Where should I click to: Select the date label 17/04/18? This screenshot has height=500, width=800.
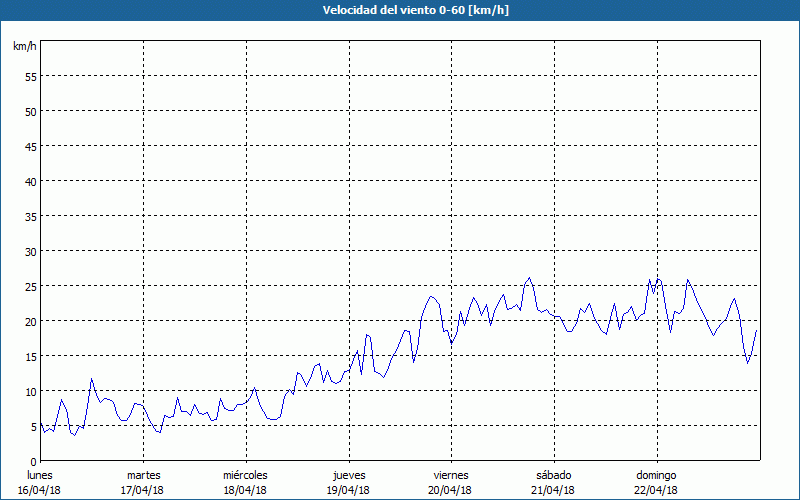click(142, 490)
